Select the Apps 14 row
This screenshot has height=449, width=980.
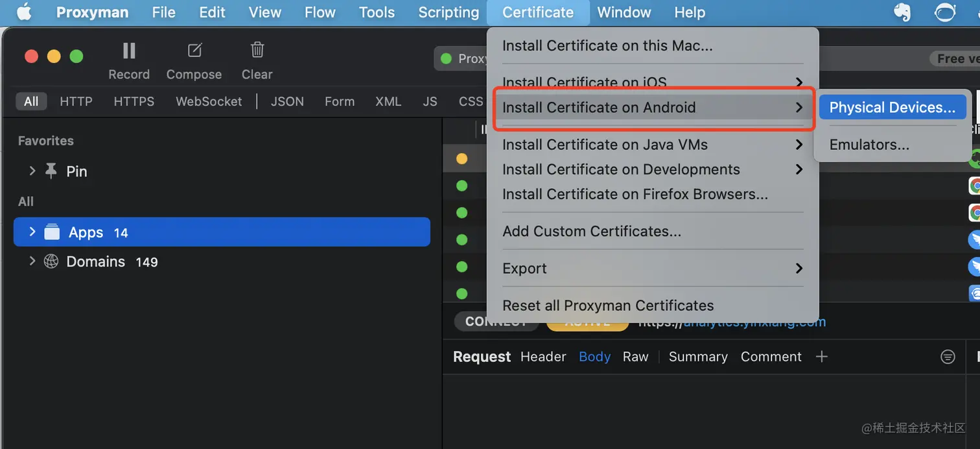point(222,232)
